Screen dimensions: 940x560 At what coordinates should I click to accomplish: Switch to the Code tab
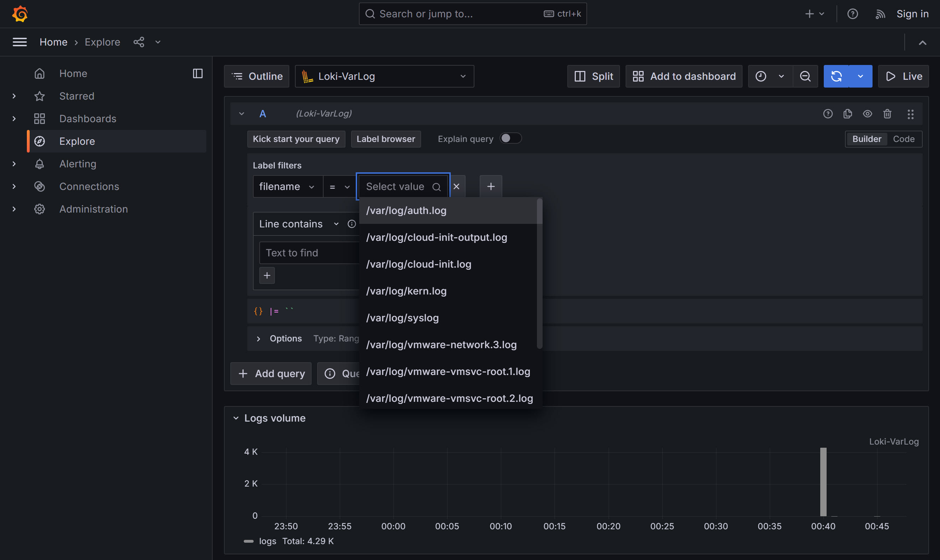coord(904,139)
